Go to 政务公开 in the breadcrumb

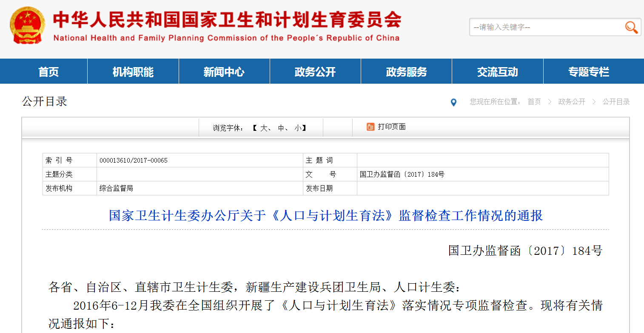pyautogui.click(x=572, y=102)
